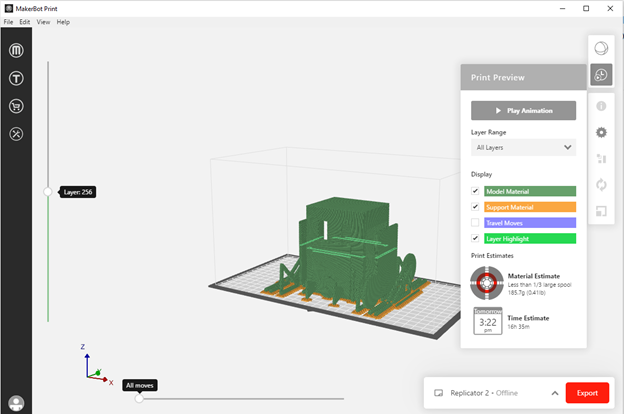
Task: Click the green 3D model on build plate
Action: coord(346,255)
